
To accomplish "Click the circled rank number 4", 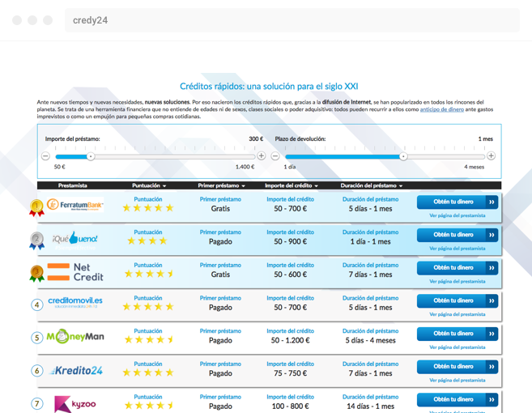I will tap(37, 304).
